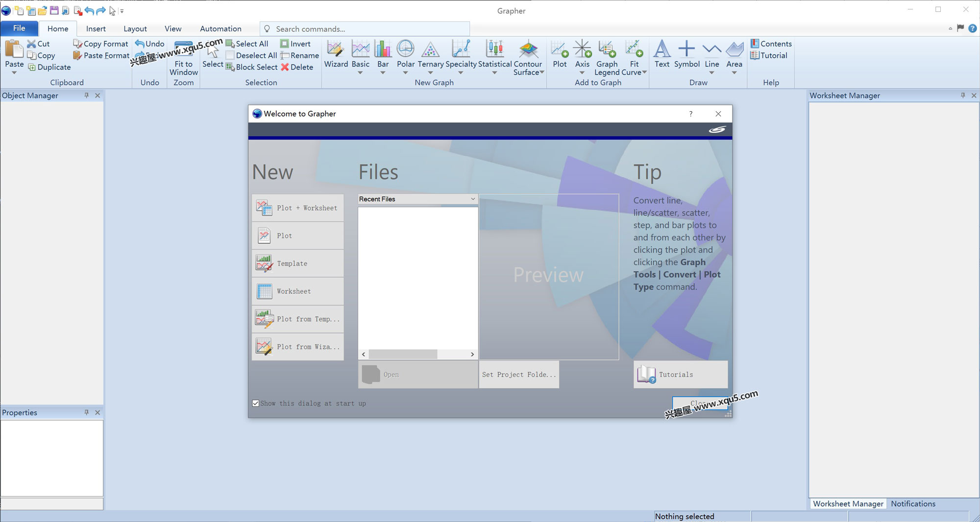Uncheck Show this dialog at start up

[255, 403]
